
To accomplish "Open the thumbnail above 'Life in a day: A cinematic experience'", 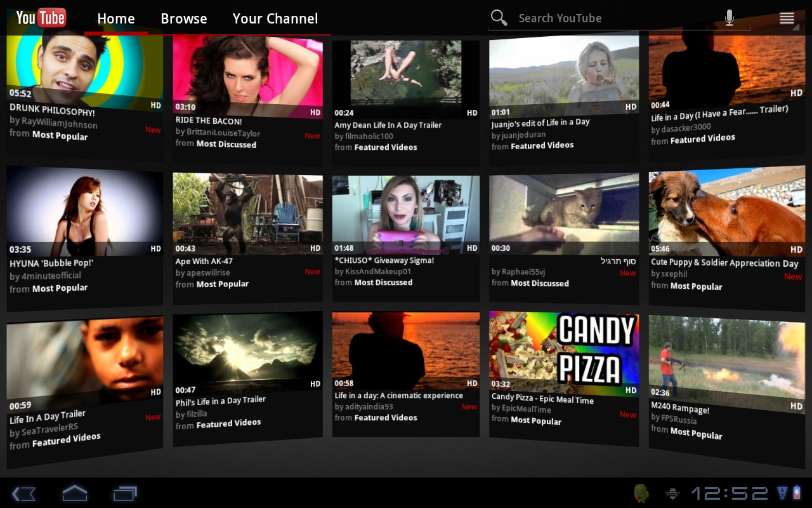I will (406, 351).
